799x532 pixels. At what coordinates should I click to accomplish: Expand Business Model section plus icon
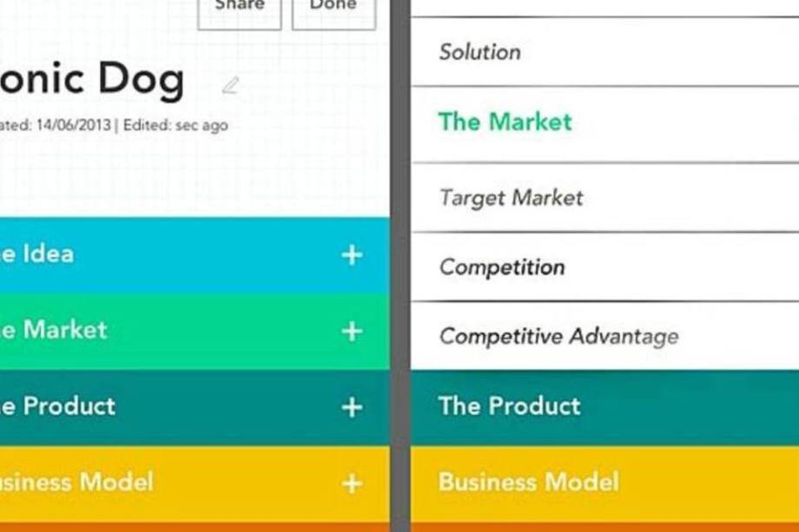pos(352,483)
